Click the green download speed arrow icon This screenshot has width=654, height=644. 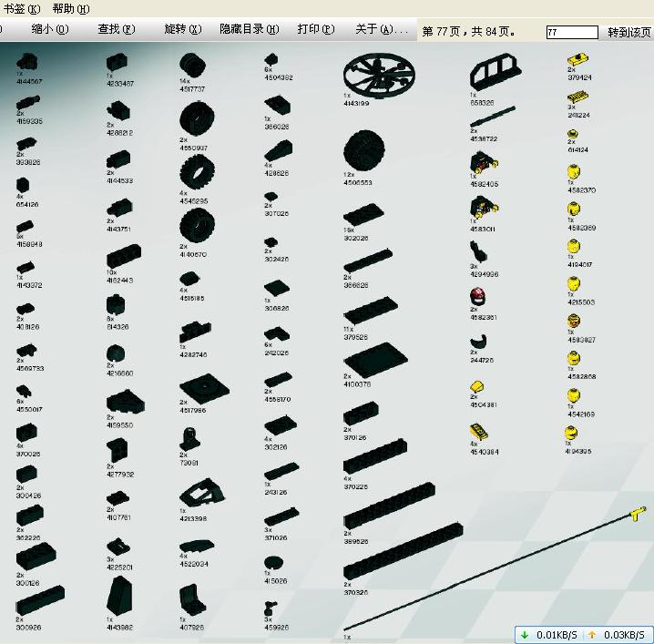(526, 635)
